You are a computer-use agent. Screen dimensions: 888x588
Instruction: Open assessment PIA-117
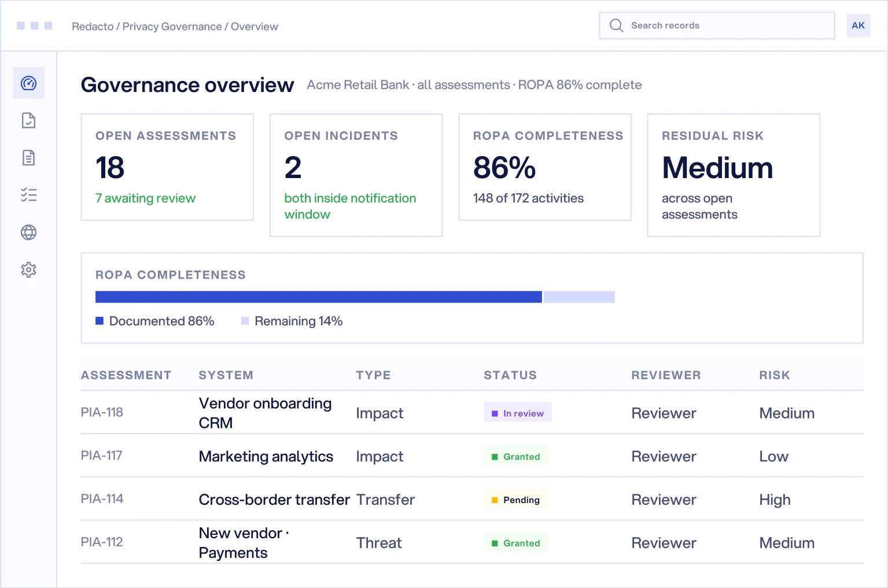(x=101, y=456)
